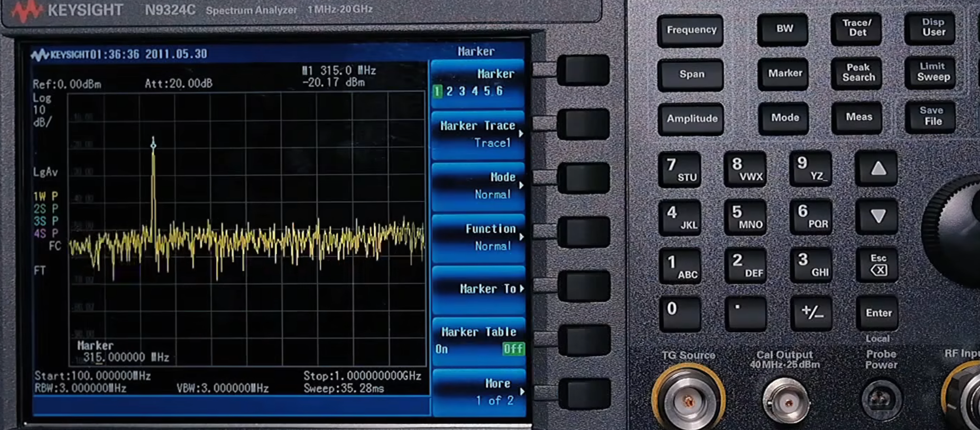Push the Meas key
The image size is (980, 430).
(857, 117)
